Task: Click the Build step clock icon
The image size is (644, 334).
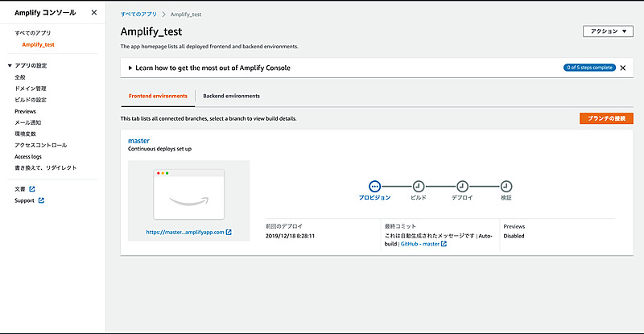Action: 419,186
